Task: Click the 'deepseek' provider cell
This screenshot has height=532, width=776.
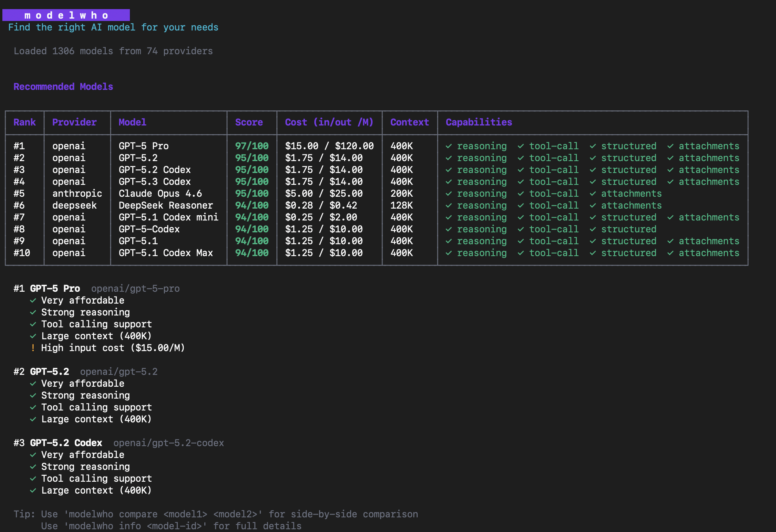Action: pyautogui.click(x=74, y=205)
